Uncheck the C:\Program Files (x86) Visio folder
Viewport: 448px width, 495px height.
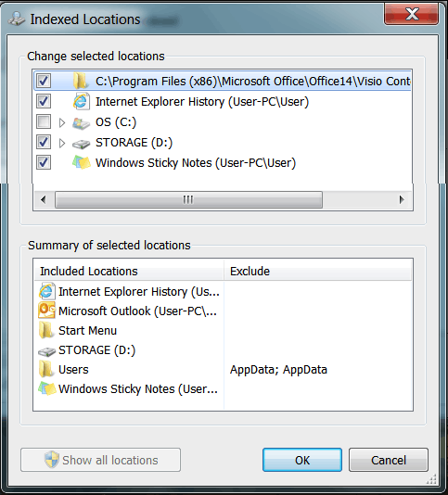click(44, 81)
